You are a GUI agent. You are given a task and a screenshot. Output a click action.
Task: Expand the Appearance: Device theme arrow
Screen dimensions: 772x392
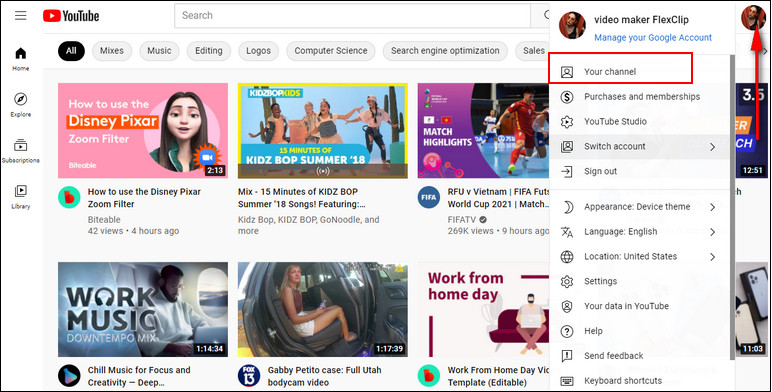(x=712, y=207)
